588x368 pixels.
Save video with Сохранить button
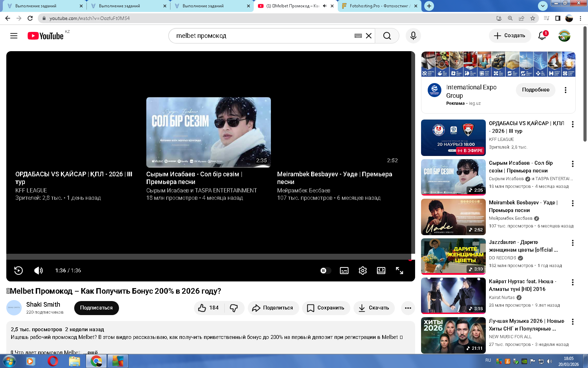326,308
